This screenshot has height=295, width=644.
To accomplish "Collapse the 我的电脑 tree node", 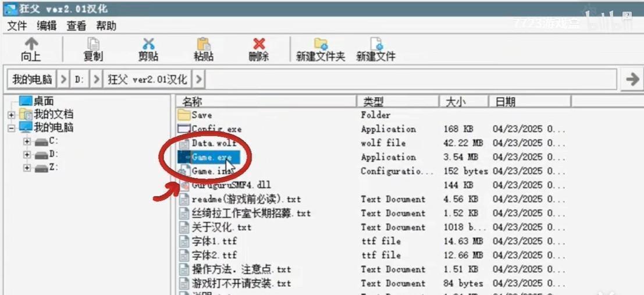I will (12, 128).
